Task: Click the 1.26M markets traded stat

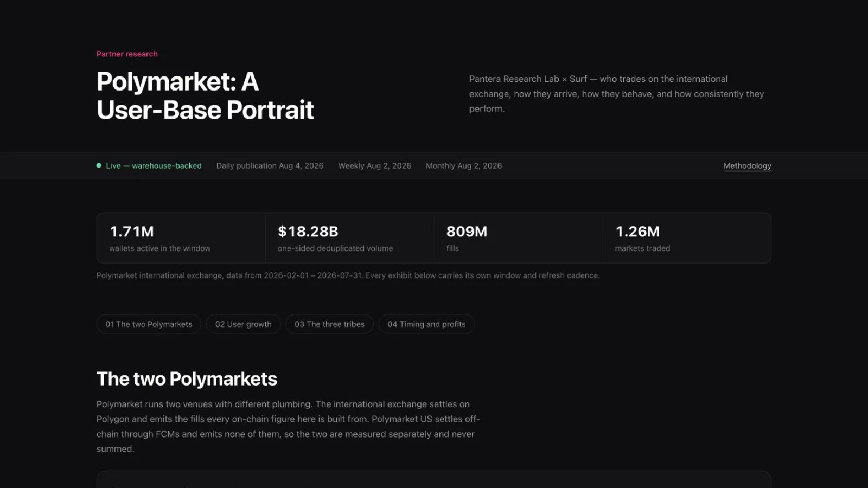Action: pyautogui.click(x=687, y=238)
